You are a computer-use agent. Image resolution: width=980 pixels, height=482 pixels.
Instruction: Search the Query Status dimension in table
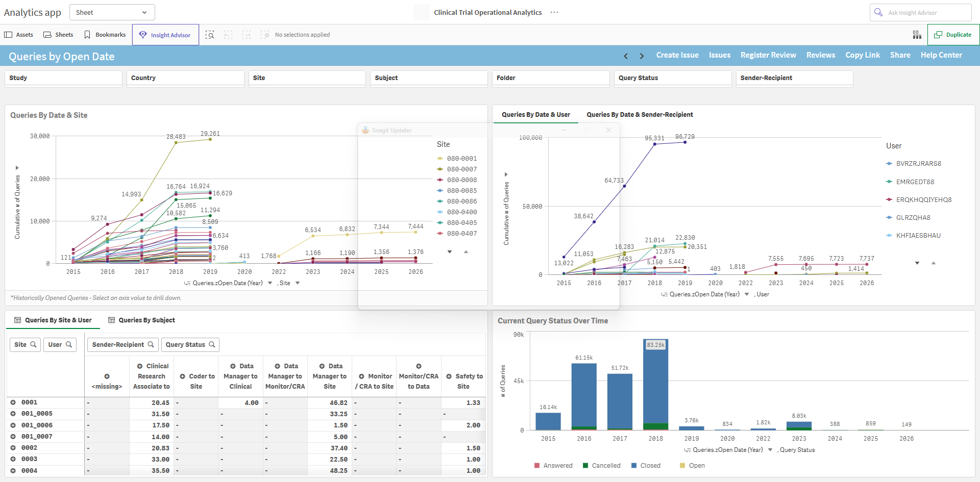[190, 345]
